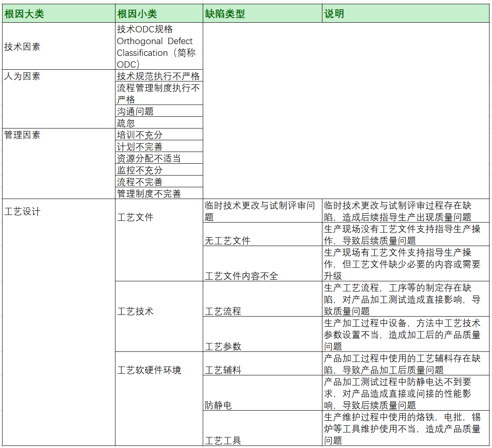This screenshot has width=492, height=448.
Task: Select the header cell 根因大类
Action: click(x=59, y=13)
